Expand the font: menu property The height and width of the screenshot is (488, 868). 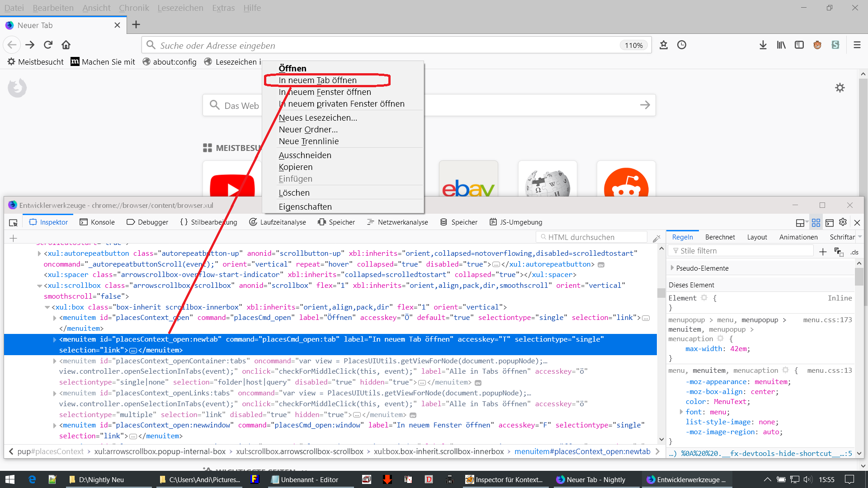coord(681,412)
